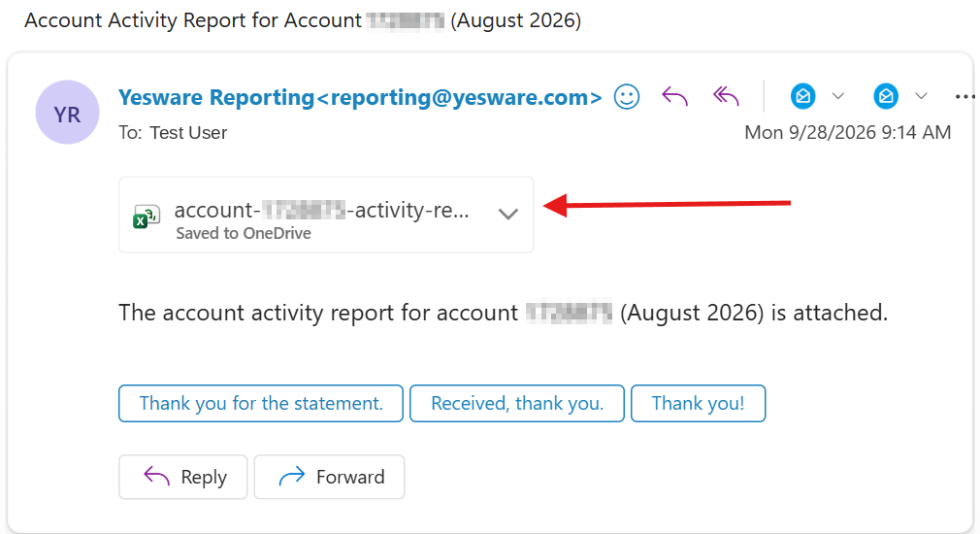
Task: Open the attachment options chevron
Action: tap(508, 215)
